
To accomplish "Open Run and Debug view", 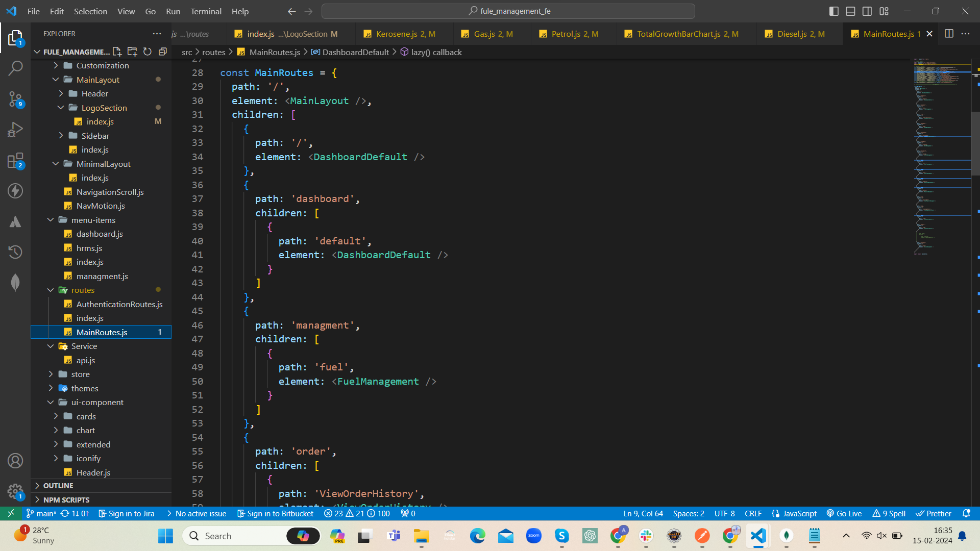I will [x=15, y=130].
